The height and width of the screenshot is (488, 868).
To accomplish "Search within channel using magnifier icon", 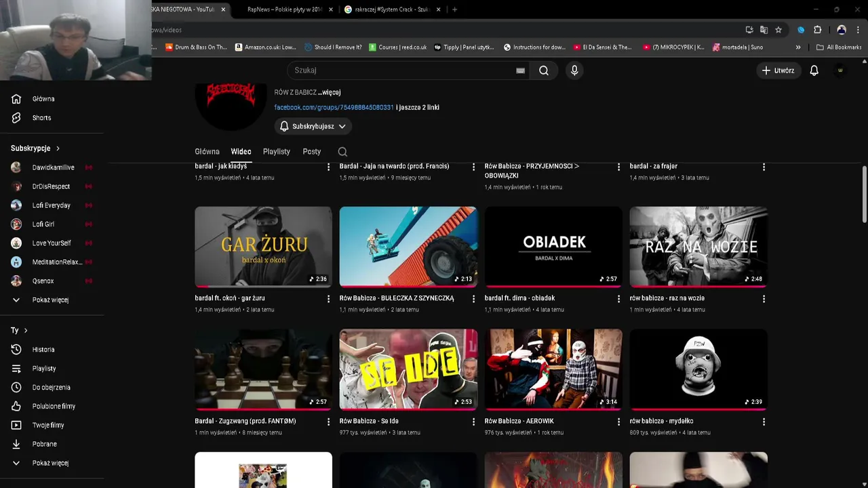I will pos(342,152).
